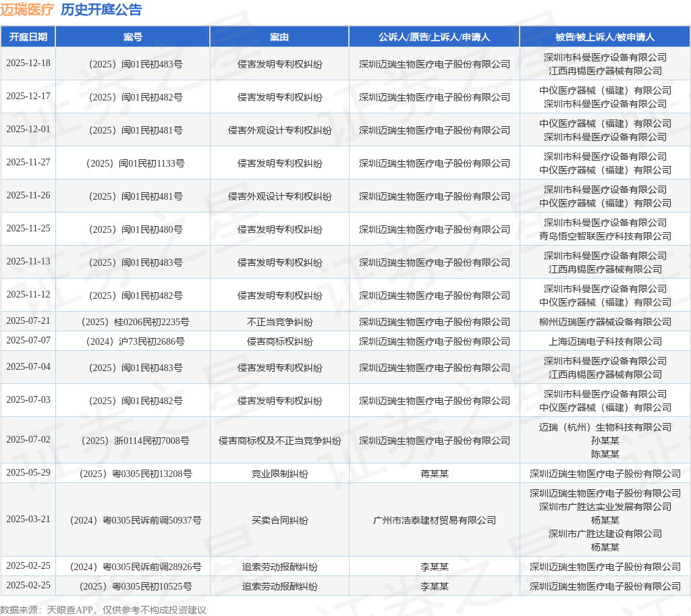
Task: Click case number （2024）沪73民初2686号
Action: 135,341
